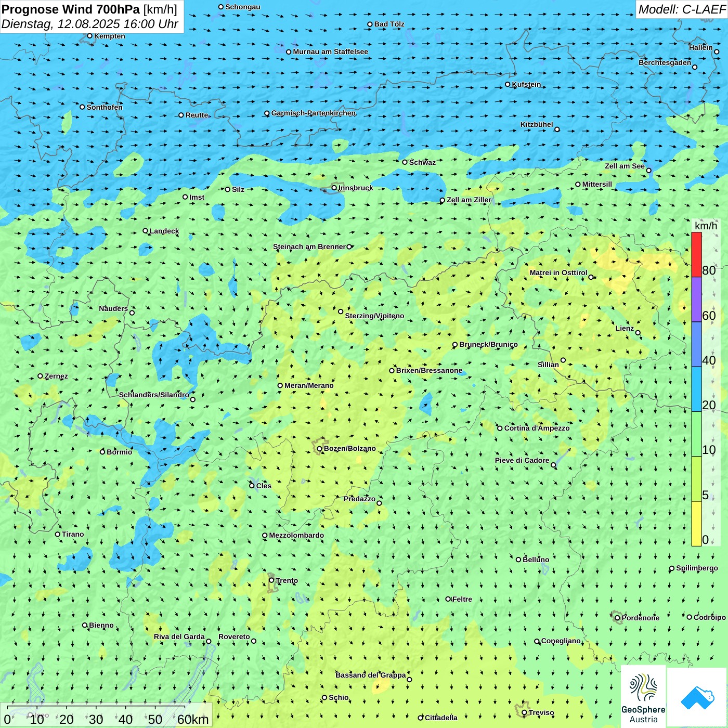This screenshot has height=728, width=728.
Task: Click the Garmisch-Partenkirchen label
Action: click(x=314, y=113)
